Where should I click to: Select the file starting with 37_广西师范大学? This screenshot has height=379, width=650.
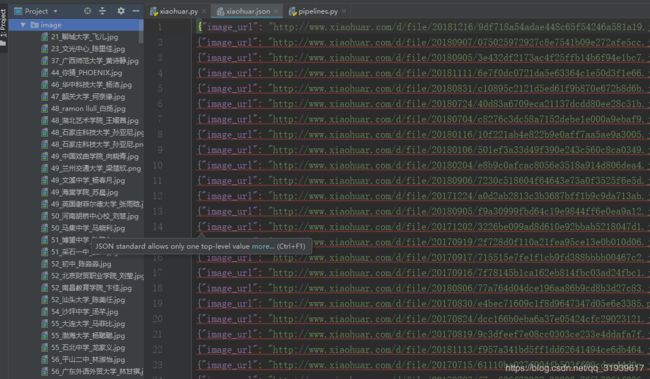[x=95, y=61]
